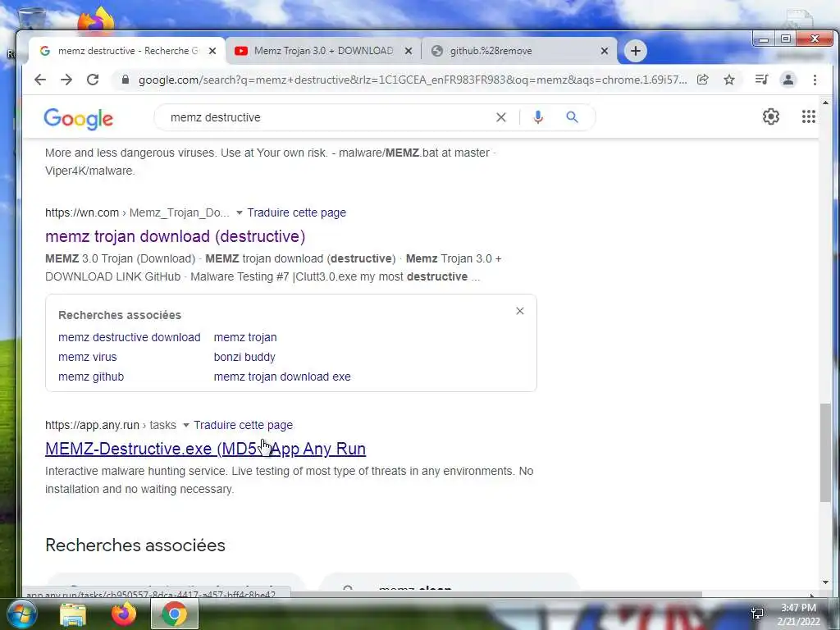This screenshot has height=630, width=840.
Task: Go forward to the next page
Action: click(x=66, y=80)
